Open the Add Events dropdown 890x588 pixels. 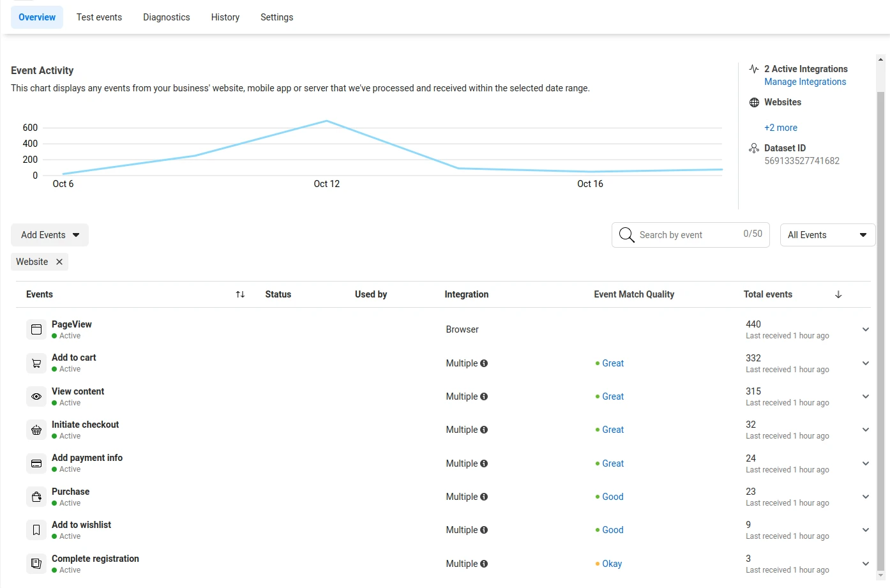(x=50, y=235)
